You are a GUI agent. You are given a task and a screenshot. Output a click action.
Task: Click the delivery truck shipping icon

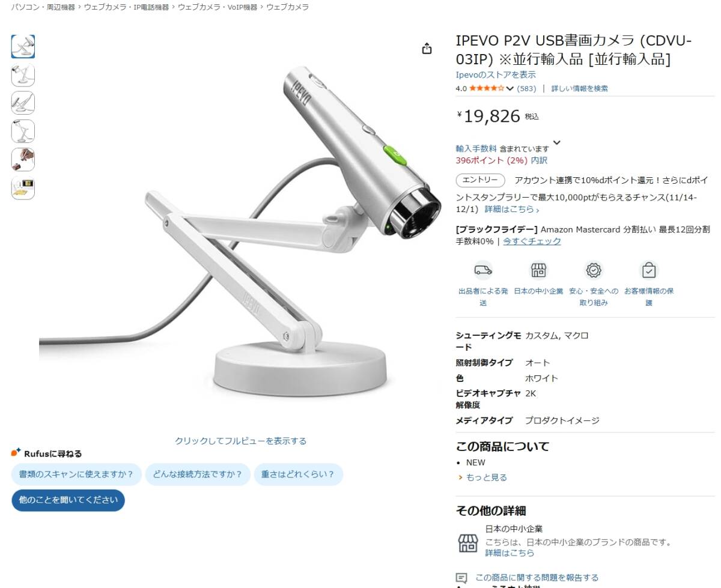click(x=483, y=270)
